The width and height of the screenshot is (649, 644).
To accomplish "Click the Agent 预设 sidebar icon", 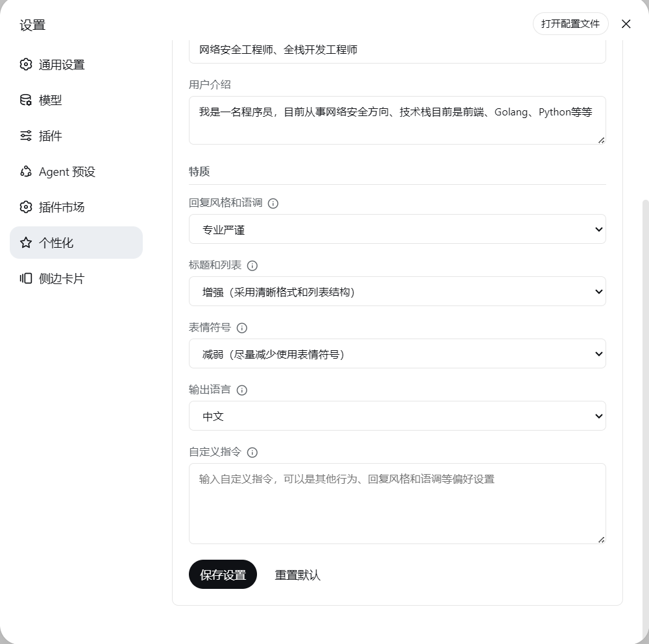I will click(26, 171).
